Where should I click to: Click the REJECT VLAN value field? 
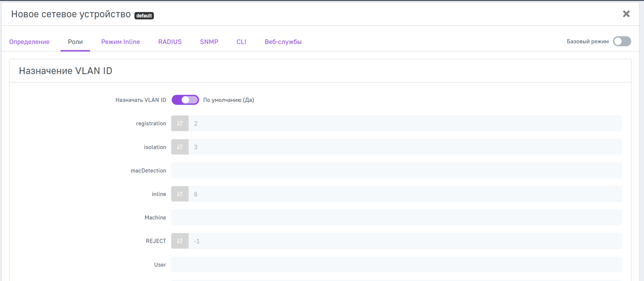click(x=405, y=241)
